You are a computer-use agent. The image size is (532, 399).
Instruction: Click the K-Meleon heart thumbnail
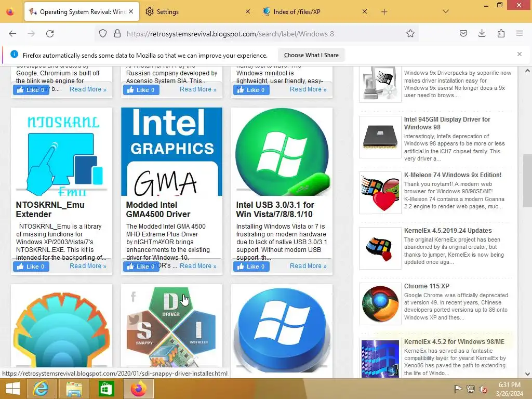pyautogui.click(x=380, y=193)
